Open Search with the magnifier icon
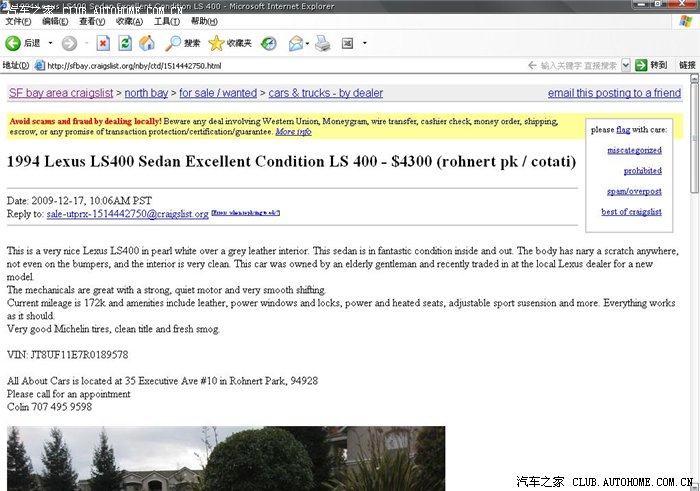The height and width of the screenshot is (491, 700). tap(174, 43)
